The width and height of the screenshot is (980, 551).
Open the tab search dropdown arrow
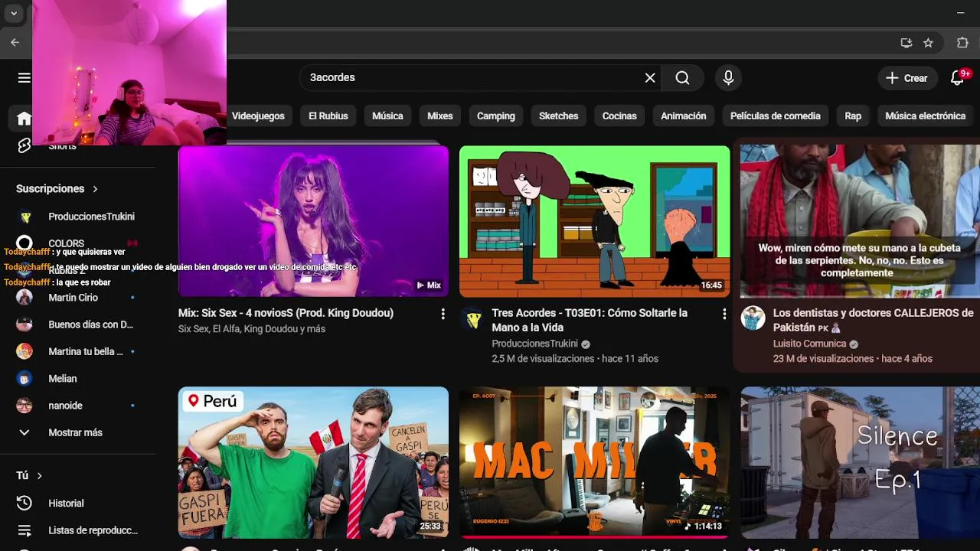(14, 13)
